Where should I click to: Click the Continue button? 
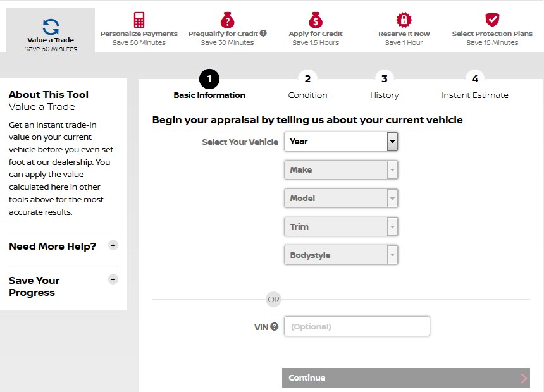(x=405, y=377)
